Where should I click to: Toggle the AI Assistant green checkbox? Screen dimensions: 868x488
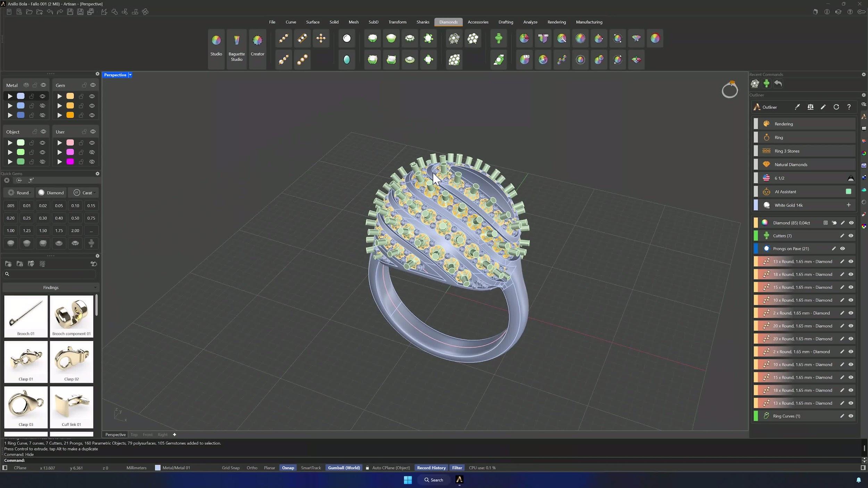click(x=848, y=191)
